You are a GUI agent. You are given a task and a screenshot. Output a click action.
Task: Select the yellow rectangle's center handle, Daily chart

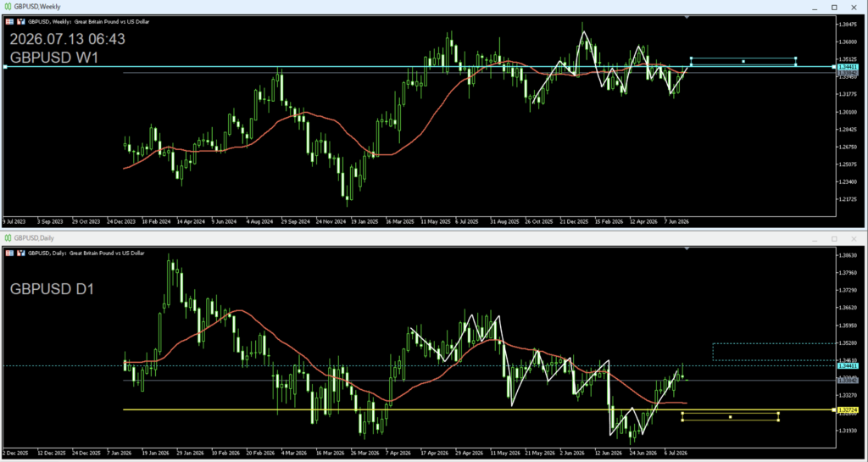pyautogui.click(x=730, y=416)
